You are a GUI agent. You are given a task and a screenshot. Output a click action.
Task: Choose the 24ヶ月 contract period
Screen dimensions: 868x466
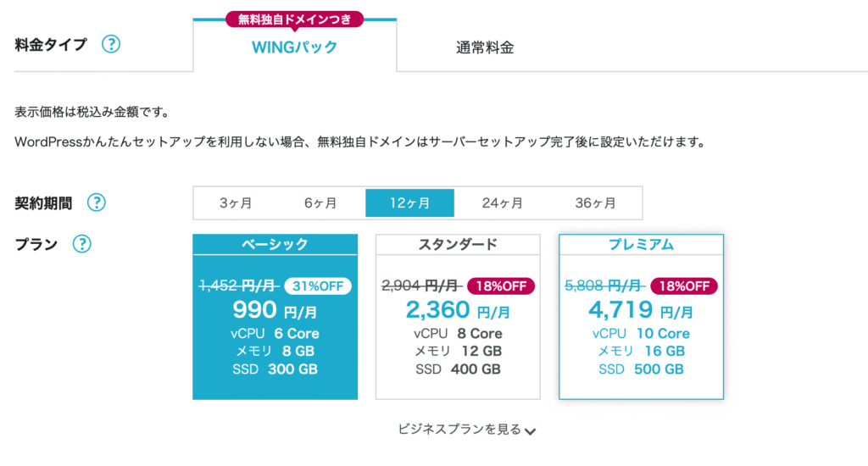(x=502, y=203)
